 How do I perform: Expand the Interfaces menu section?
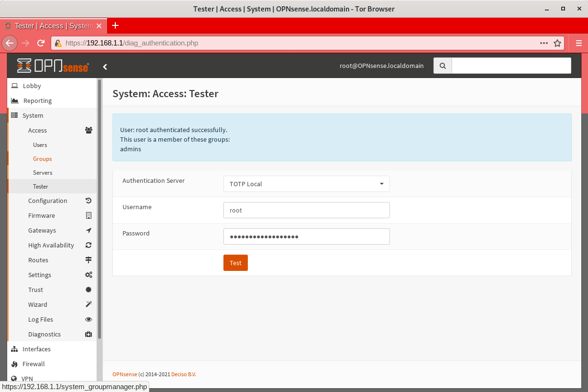click(x=36, y=349)
